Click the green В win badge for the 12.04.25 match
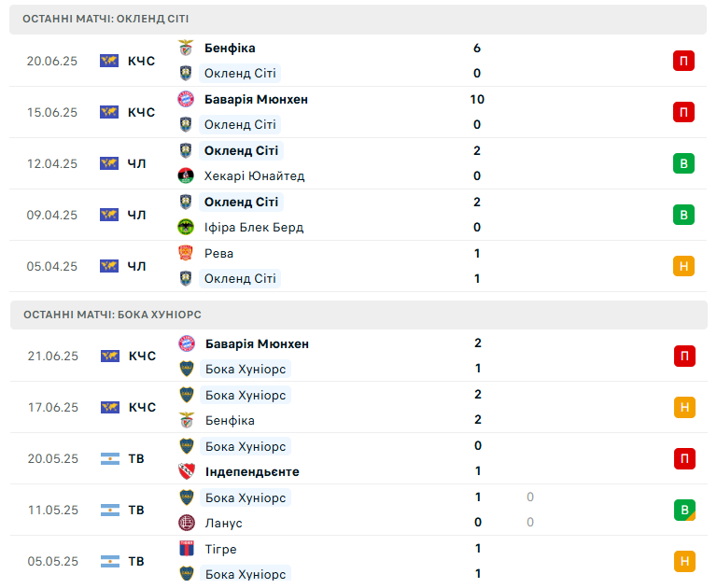 (683, 163)
